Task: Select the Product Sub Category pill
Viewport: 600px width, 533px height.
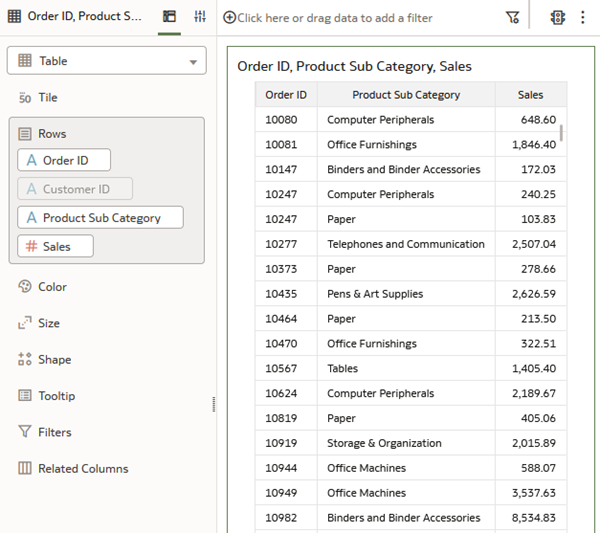Action: click(x=100, y=218)
